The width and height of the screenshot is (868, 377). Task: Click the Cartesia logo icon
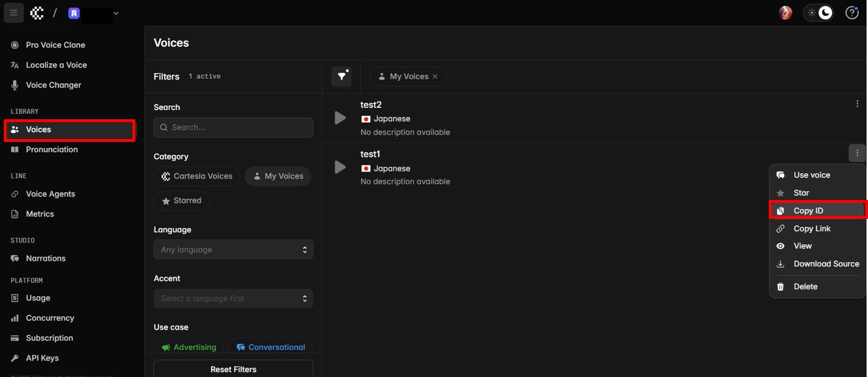pos(37,13)
